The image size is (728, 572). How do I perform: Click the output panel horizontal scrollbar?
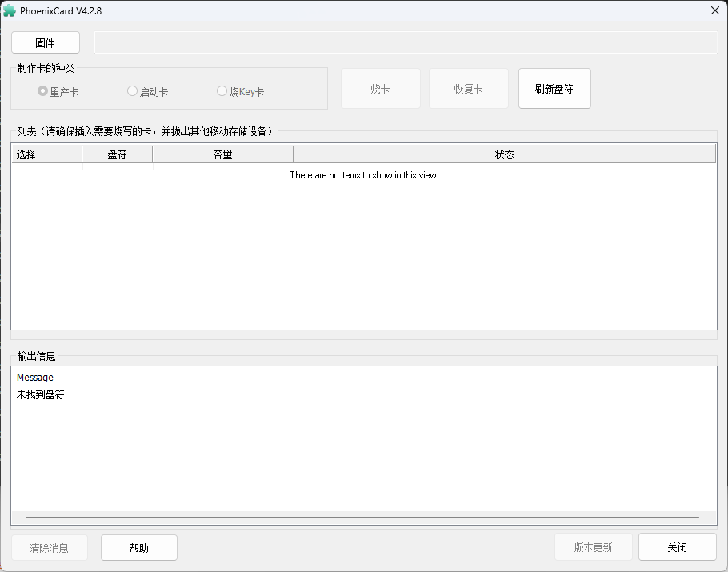coord(362,518)
